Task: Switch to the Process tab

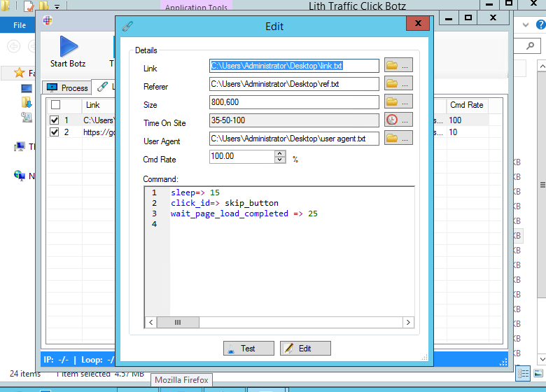Action: (x=67, y=87)
